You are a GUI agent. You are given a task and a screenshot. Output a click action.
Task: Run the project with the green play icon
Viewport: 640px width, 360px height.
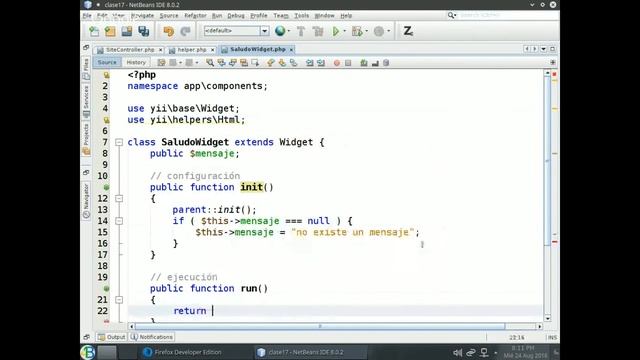(336, 31)
